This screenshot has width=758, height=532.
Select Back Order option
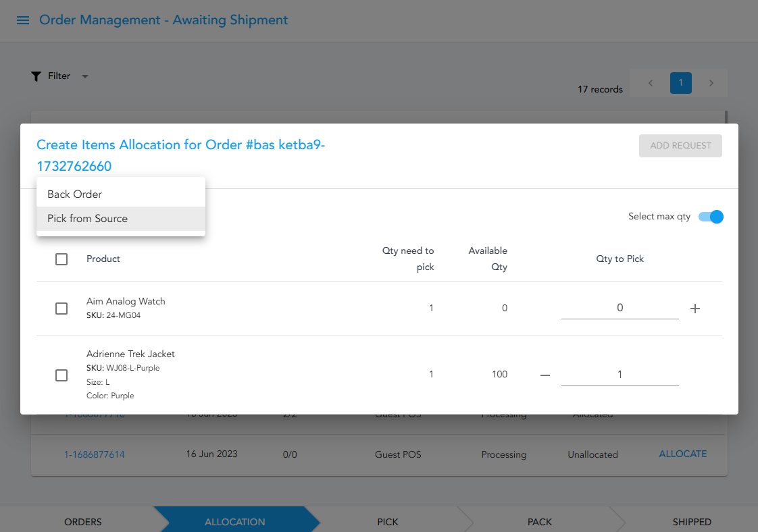tap(74, 194)
